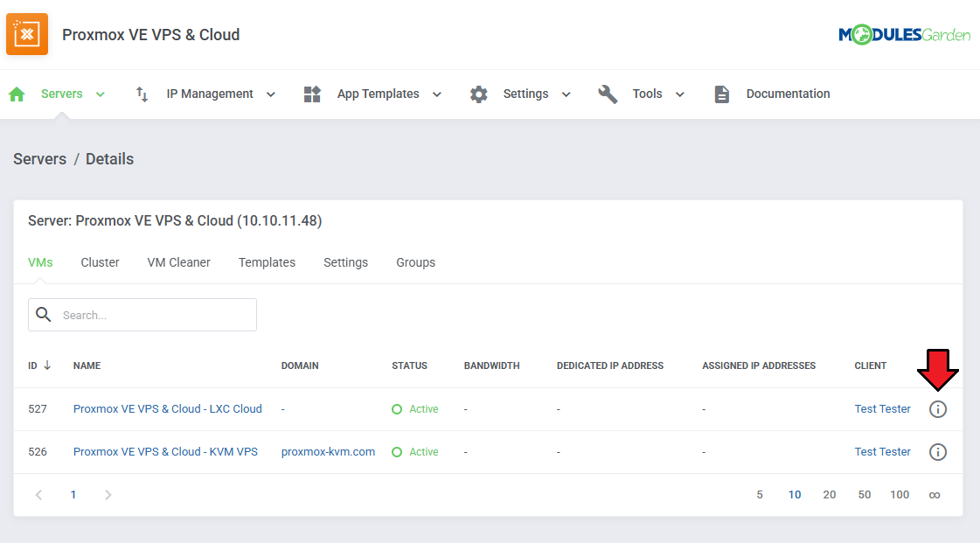The width and height of the screenshot is (980, 543).
Task: Click ID cell 526
Action: tap(38, 452)
